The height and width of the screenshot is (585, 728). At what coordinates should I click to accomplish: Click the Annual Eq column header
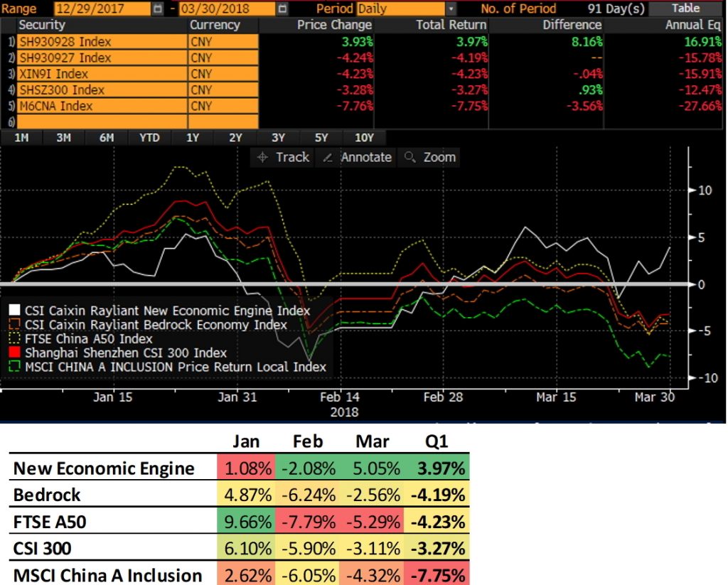pos(692,25)
